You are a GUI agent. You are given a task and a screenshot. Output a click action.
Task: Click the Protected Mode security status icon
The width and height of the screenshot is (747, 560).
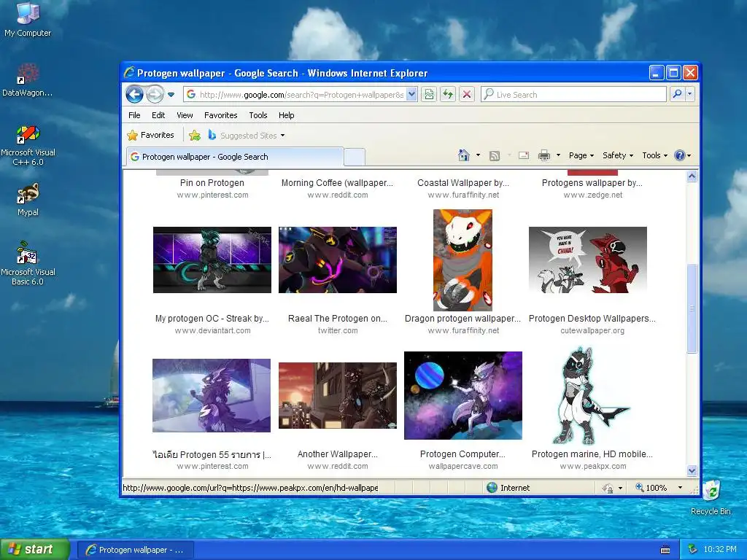608,488
